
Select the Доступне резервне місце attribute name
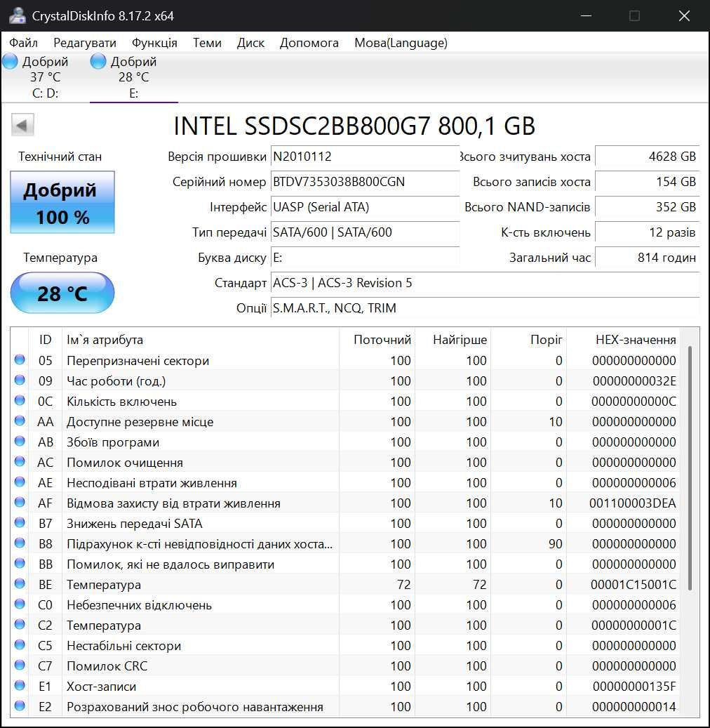point(140,422)
